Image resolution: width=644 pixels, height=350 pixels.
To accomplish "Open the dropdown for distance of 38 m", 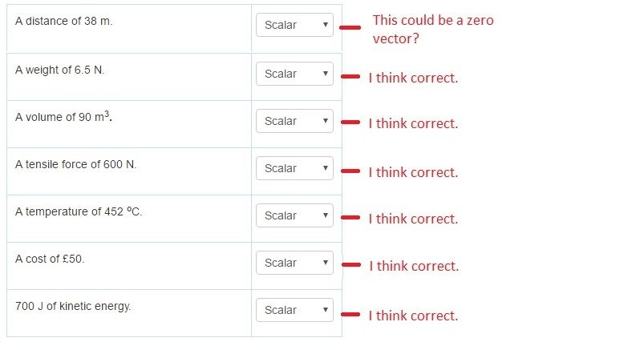I will tap(294, 25).
